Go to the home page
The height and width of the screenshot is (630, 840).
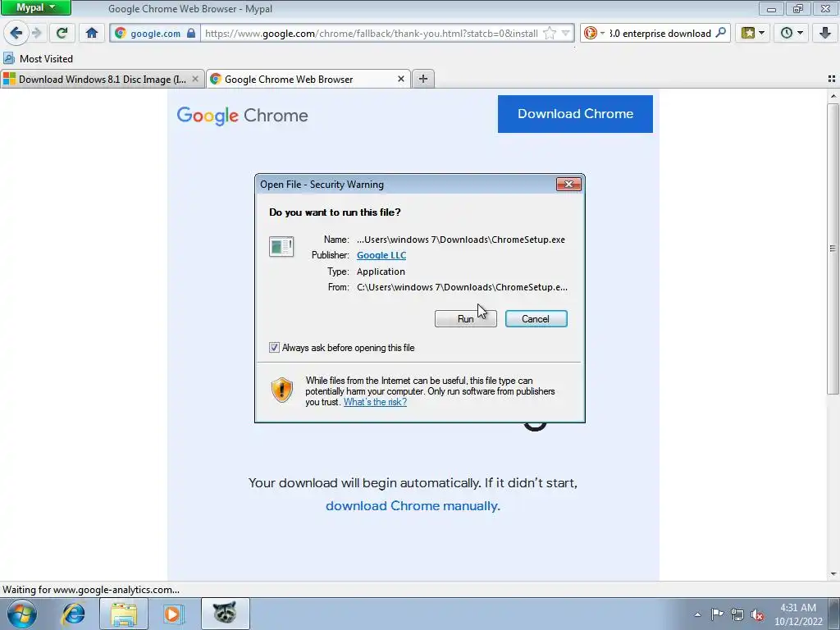click(x=92, y=33)
